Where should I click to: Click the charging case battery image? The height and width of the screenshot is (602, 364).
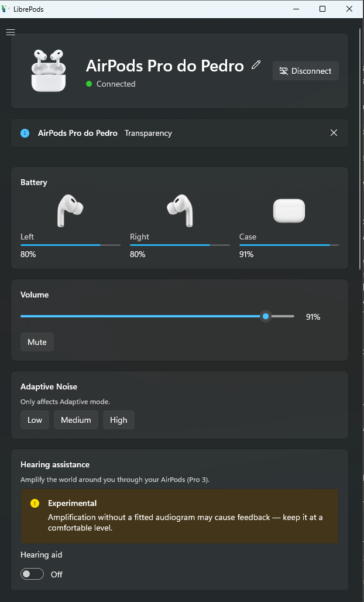coord(289,211)
